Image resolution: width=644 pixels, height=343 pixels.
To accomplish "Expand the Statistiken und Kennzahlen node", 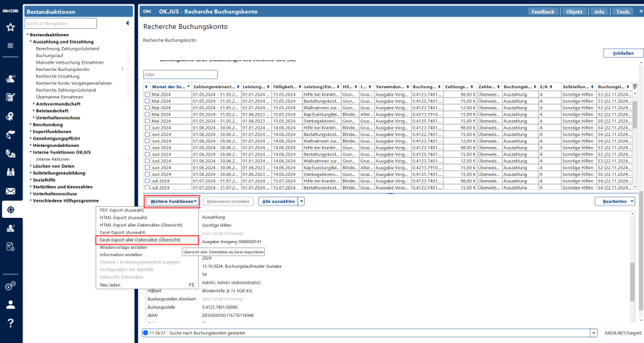I will coord(31,187).
